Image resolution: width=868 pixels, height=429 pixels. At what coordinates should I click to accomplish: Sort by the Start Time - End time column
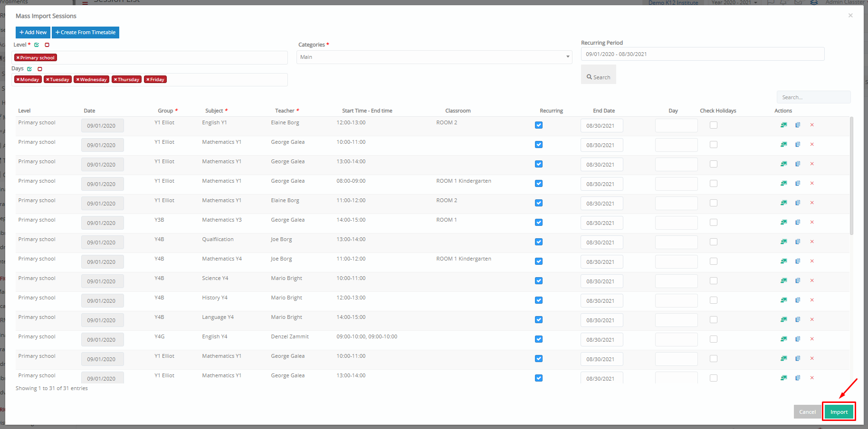(x=367, y=111)
